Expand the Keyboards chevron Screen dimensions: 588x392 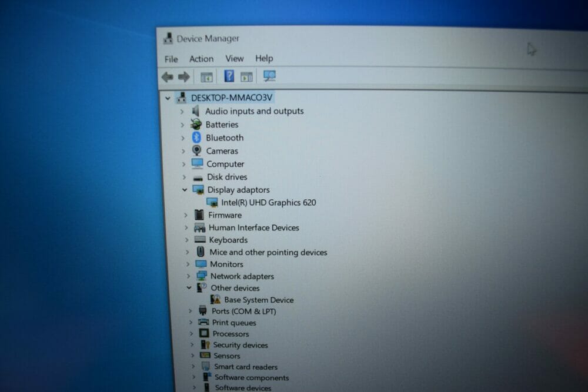(187, 240)
